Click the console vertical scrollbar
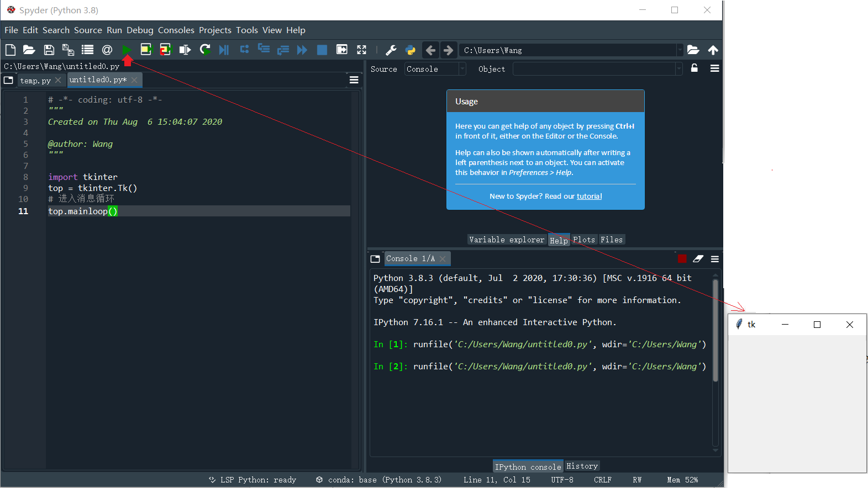This screenshot has height=488, width=868. 716,330
